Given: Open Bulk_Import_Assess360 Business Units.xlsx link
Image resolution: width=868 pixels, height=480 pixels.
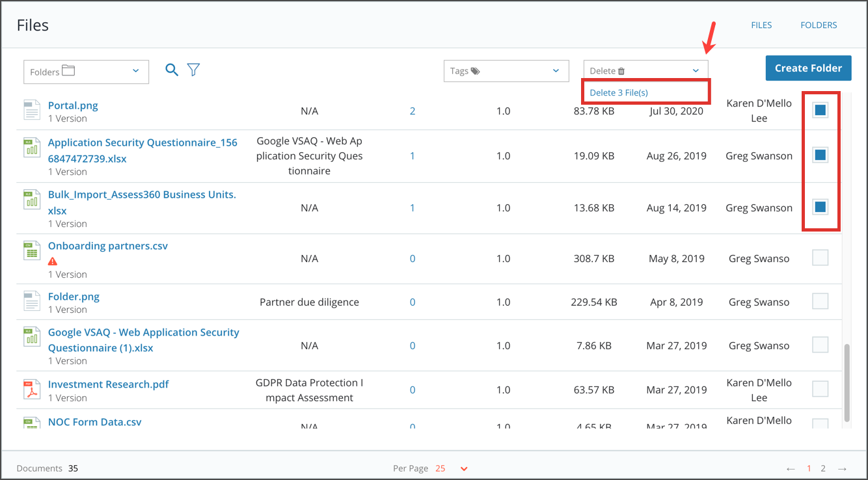Looking at the screenshot, I should coord(142,202).
